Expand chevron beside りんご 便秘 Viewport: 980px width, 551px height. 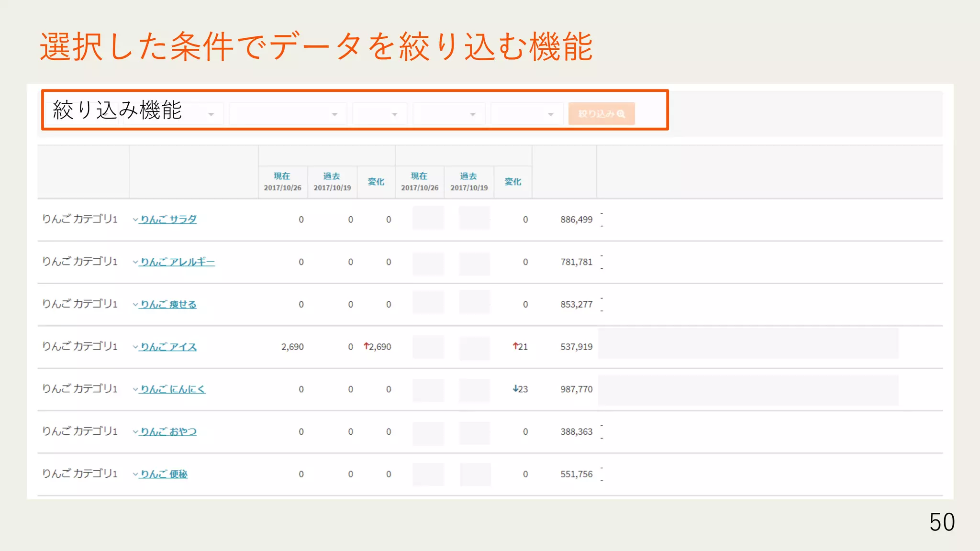(x=135, y=474)
